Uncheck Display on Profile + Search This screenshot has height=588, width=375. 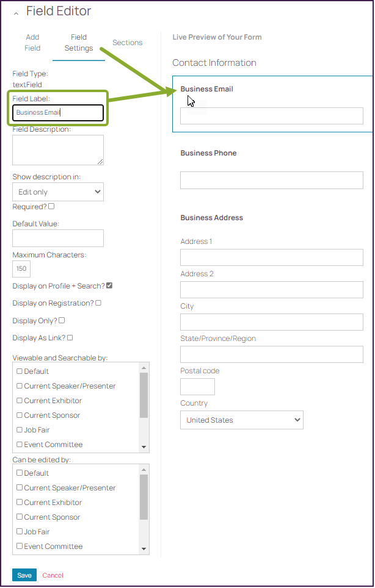109,285
